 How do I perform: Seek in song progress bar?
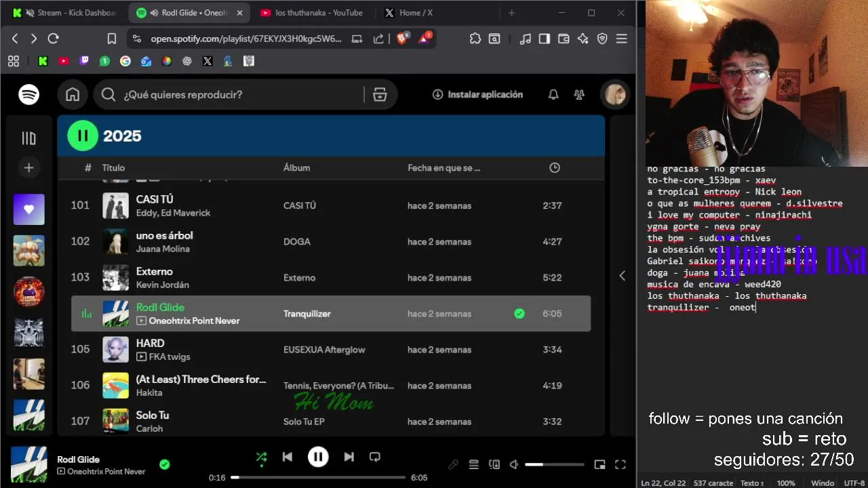pyautogui.click(x=318, y=477)
